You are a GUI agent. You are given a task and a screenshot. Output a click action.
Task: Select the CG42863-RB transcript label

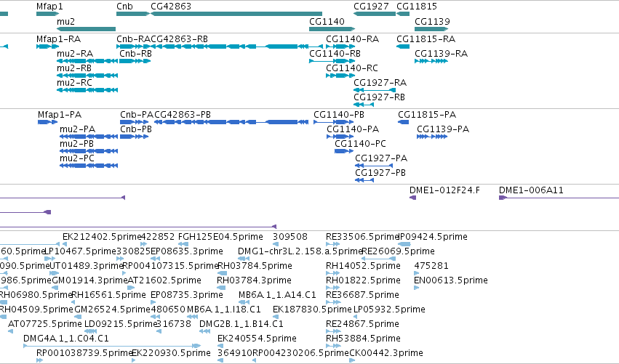179,39
